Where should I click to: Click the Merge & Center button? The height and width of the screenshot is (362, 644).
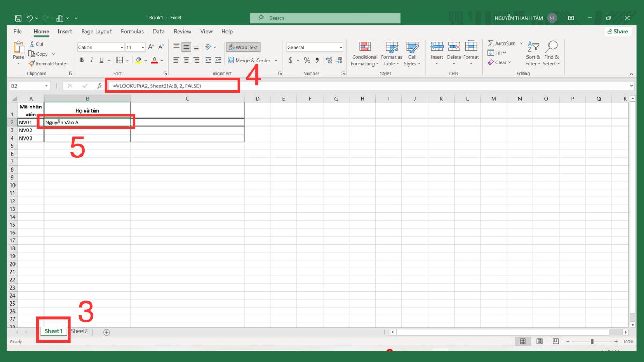point(249,61)
